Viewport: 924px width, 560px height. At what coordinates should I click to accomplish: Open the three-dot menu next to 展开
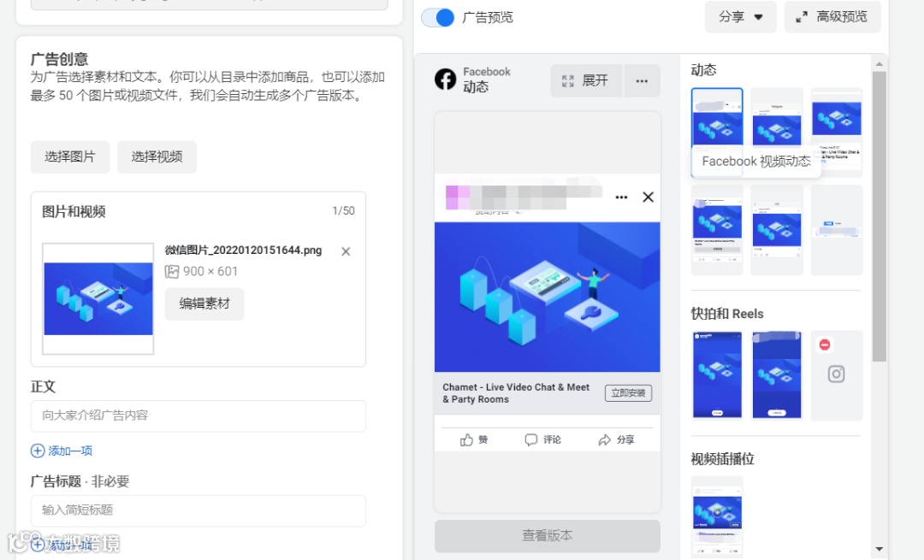click(642, 80)
